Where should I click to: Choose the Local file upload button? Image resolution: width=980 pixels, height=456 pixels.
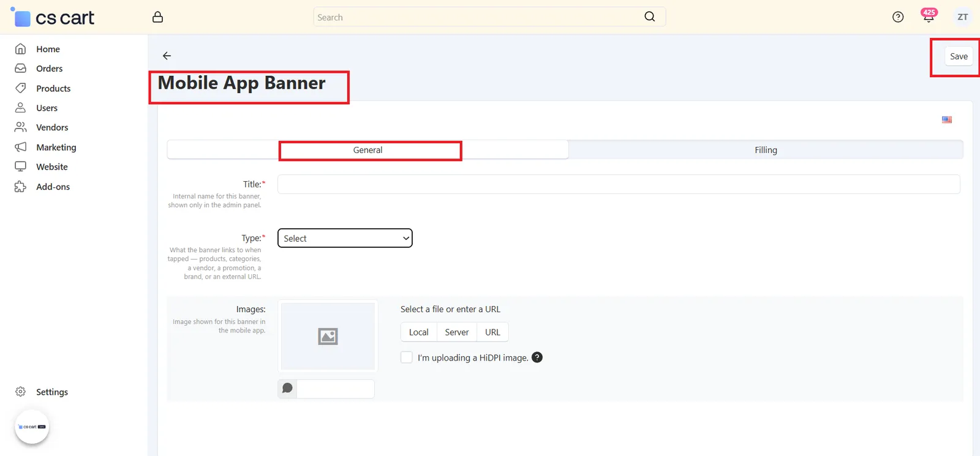click(x=419, y=332)
